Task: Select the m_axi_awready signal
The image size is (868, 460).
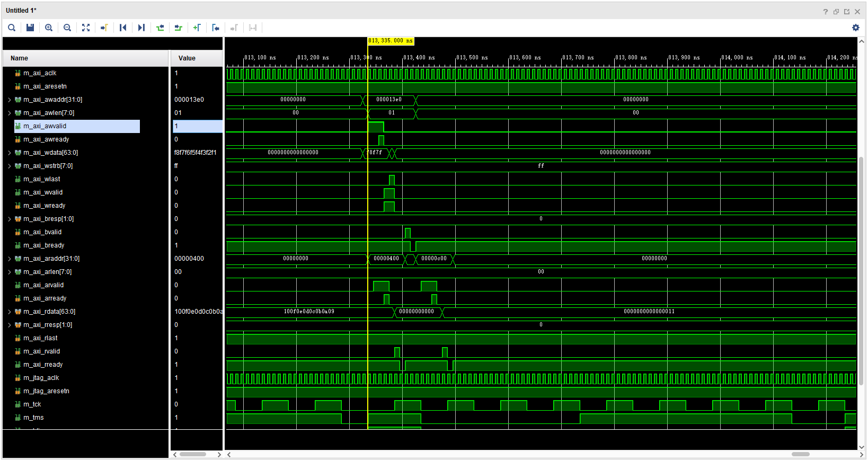Action: coord(46,139)
